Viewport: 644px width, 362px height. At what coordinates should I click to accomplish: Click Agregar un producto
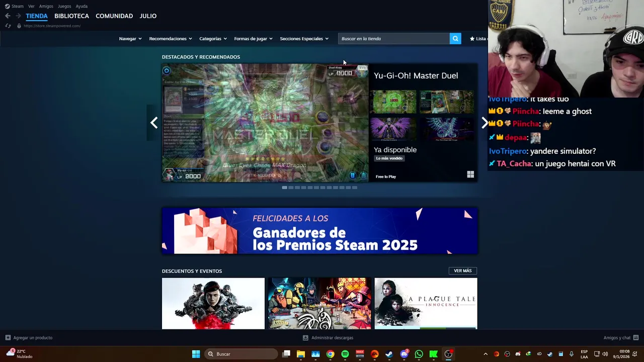(x=33, y=338)
